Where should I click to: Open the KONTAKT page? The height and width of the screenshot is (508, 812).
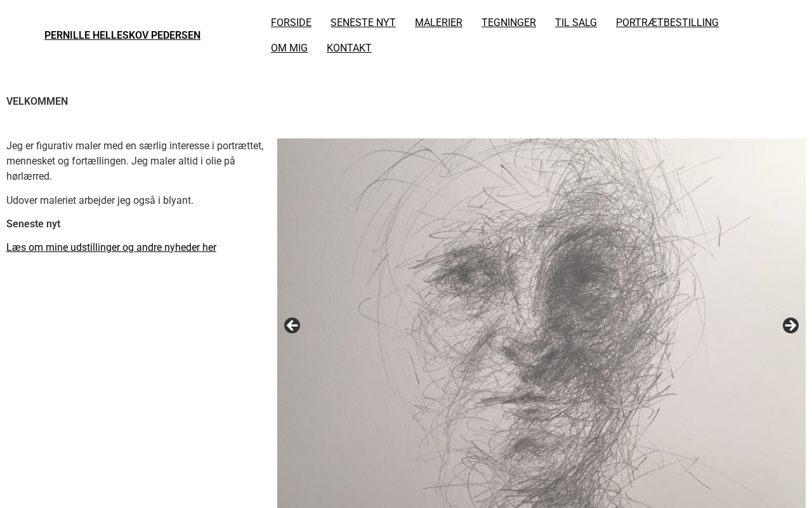tap(349, 48)
